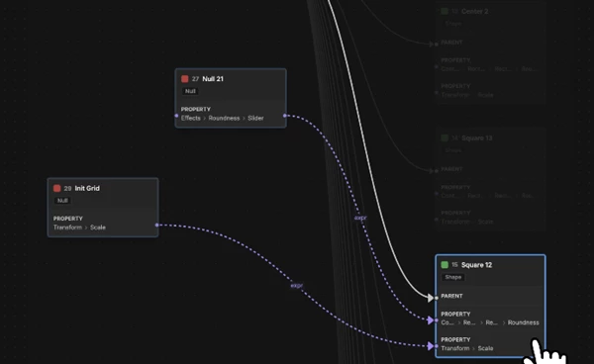Click the red label swatch on Null 21
Image resolution: width=594 pixels, height=364 pixels.
[x=185, y=79]
